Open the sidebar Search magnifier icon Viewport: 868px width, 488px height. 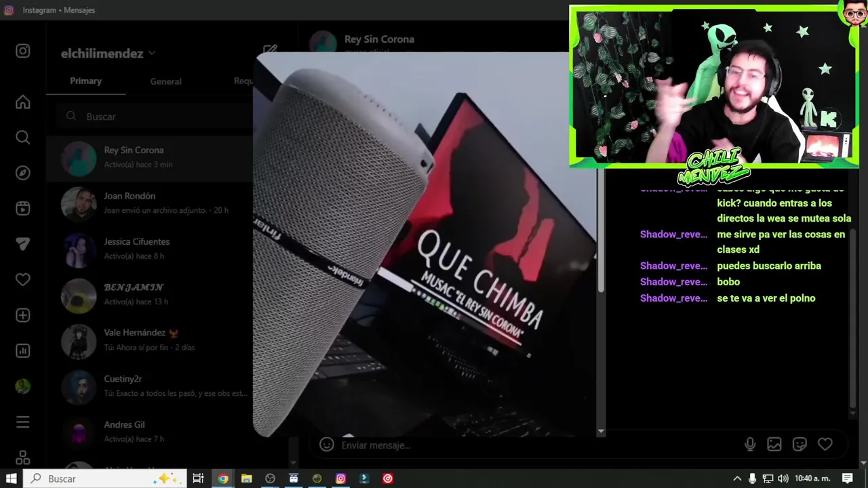[x=22, y=138]
